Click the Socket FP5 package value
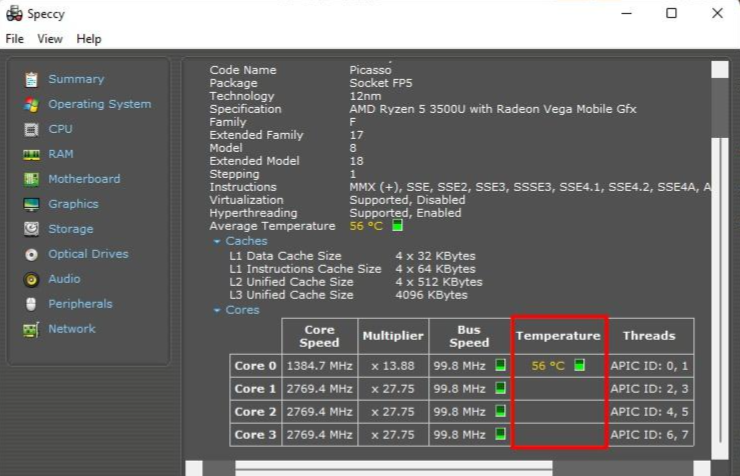 click(381, 83)
